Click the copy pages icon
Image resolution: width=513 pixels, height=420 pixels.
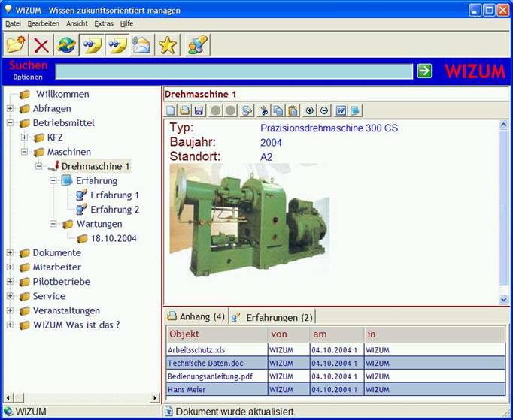click(x=278, y=110)
